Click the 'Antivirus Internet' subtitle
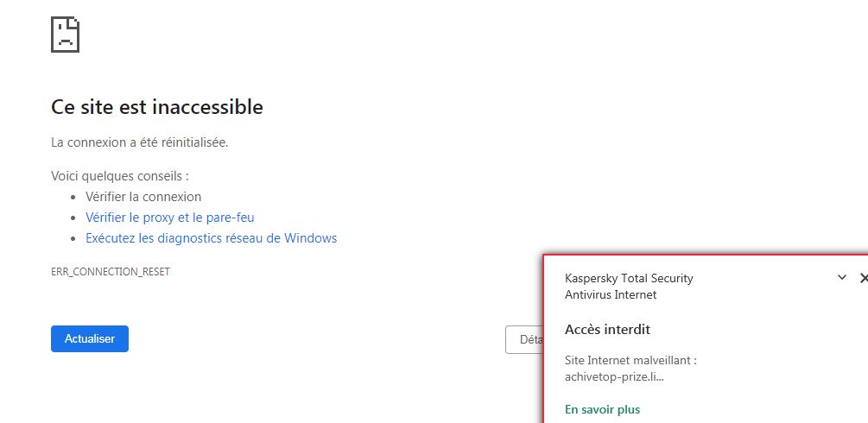Screen dimensions: 868x423 [x=610, y=294]
